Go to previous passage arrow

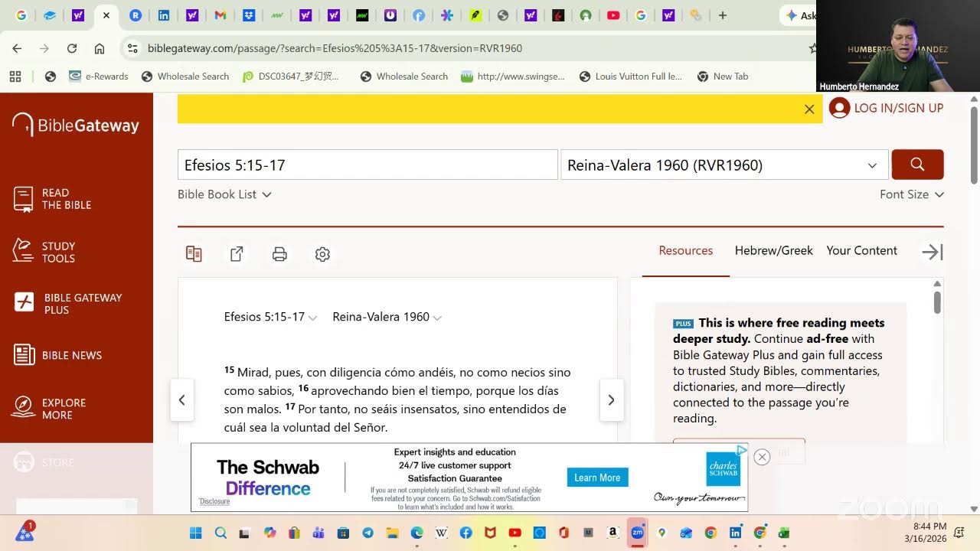tap(181, 400)
